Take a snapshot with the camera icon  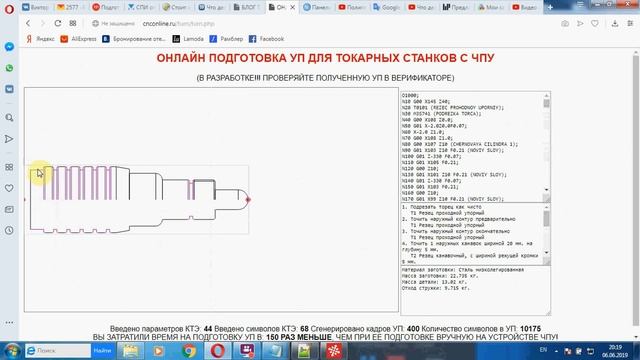pos(565,24)
